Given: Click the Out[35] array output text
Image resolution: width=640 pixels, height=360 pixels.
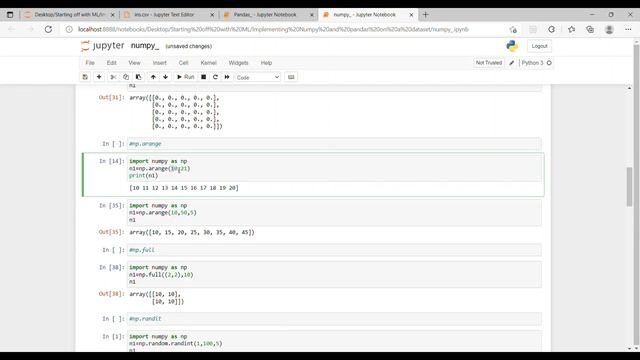Looking at the screenshot, I should pyautogui.click(x=192, y=232).
